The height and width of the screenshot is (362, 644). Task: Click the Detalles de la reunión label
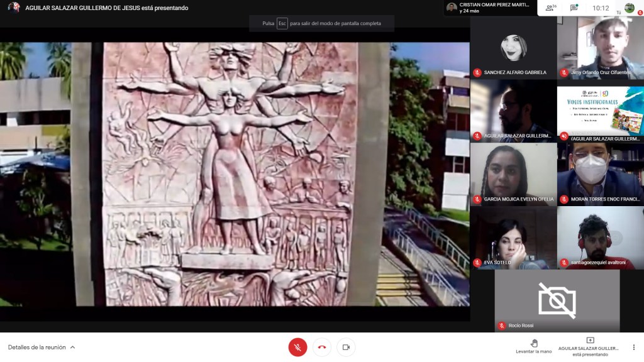pos(36,347)
